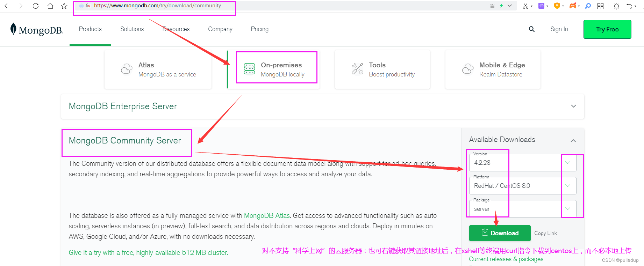644x266 pixels.
Task: Click the blue key password icon
Action: [588, 6]
